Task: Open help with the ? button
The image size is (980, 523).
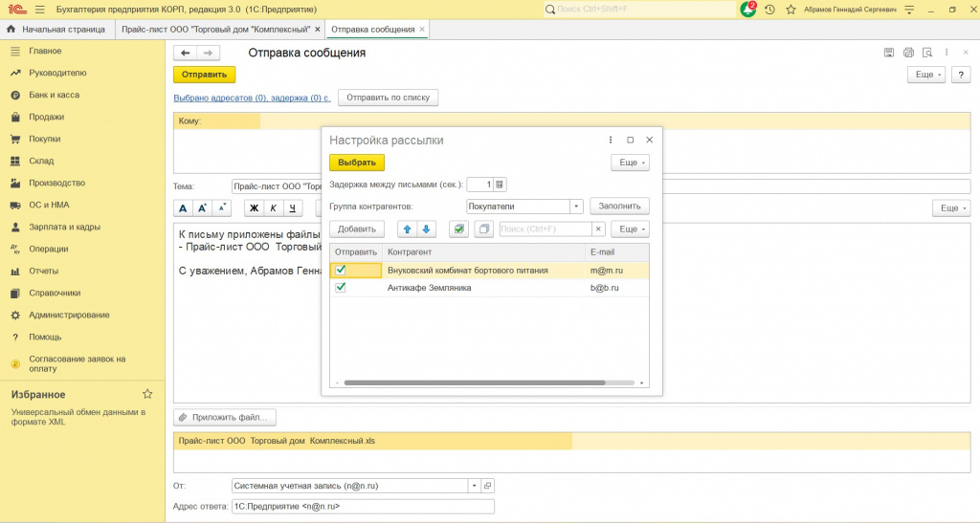Action: [961, 75]
